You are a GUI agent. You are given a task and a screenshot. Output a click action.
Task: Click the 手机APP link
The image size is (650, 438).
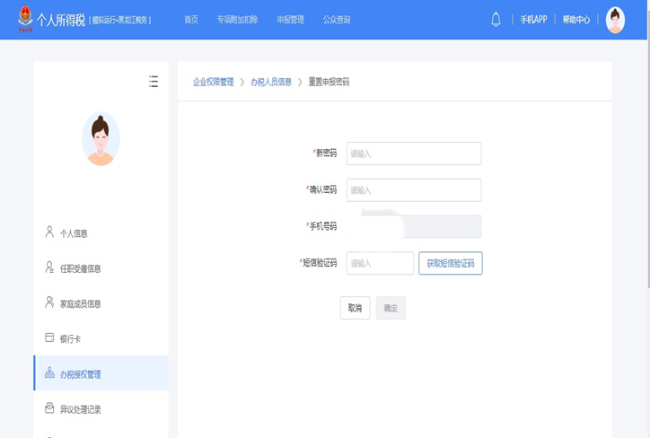point(534,19)
